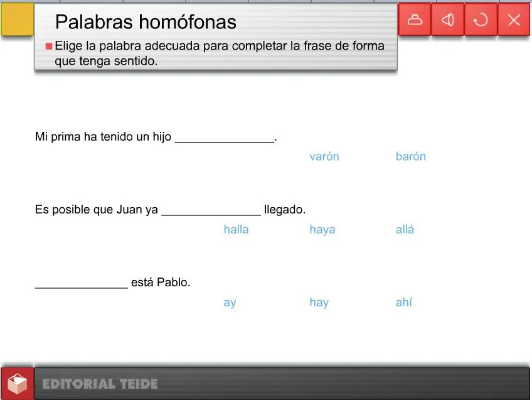
Task: Click the Palabras homófonas title
Action: click(146, 22)
